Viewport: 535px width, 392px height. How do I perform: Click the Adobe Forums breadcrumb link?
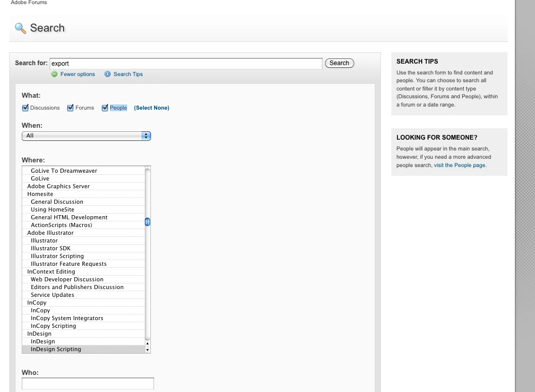[29, 3]
